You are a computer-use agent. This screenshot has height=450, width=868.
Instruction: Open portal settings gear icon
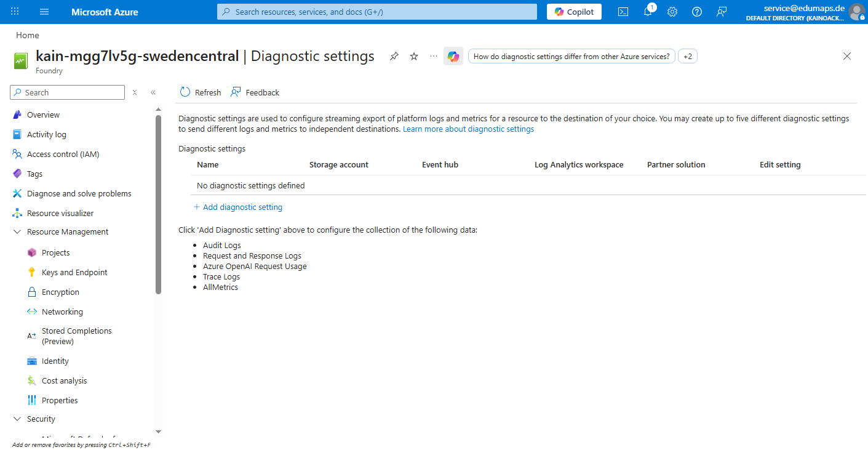pyautogui.click(x=672, y=12)
